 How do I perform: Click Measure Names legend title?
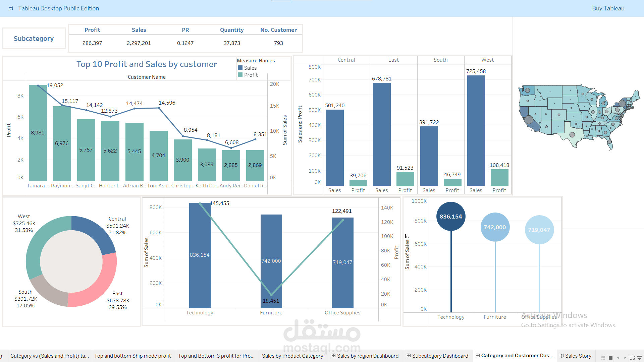(x=256, y=60)
